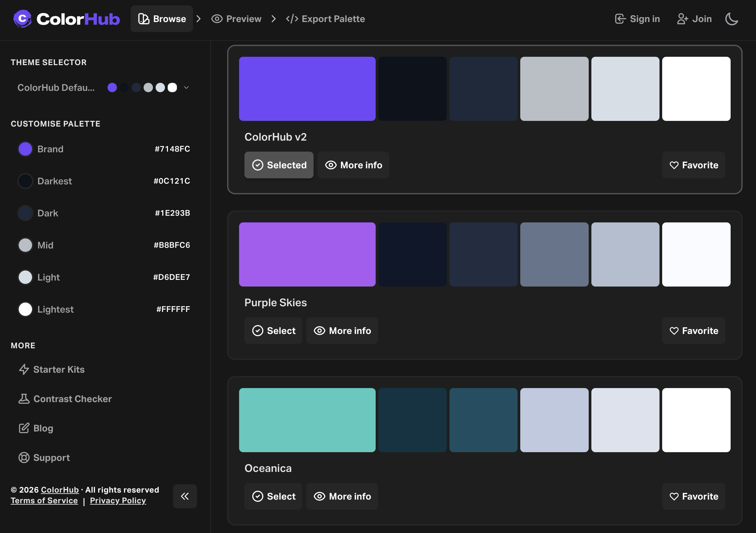Image resolution: width=756 pixels, height=533 pixels.
Task: Click the ColorHub logo icon
Action: coord(22,19)
